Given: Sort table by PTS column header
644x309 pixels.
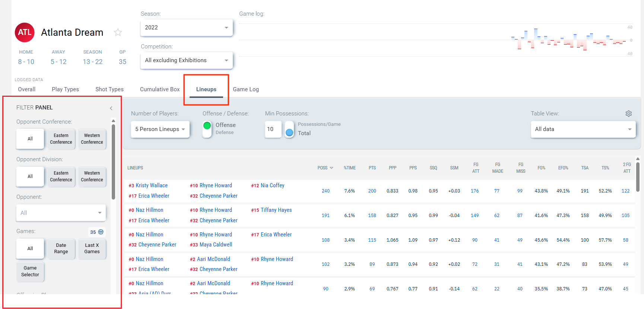Looking at the screenshot, I should pos(372,168).
